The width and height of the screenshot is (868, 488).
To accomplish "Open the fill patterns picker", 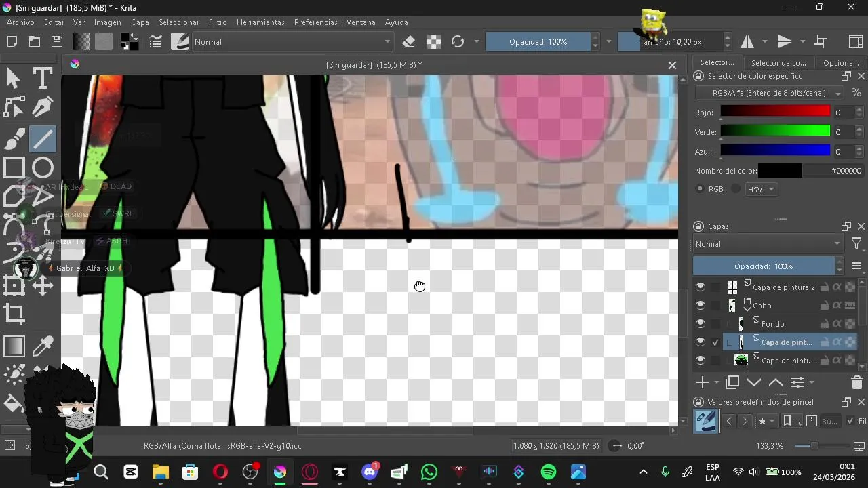I will click(x=104, y=42).
